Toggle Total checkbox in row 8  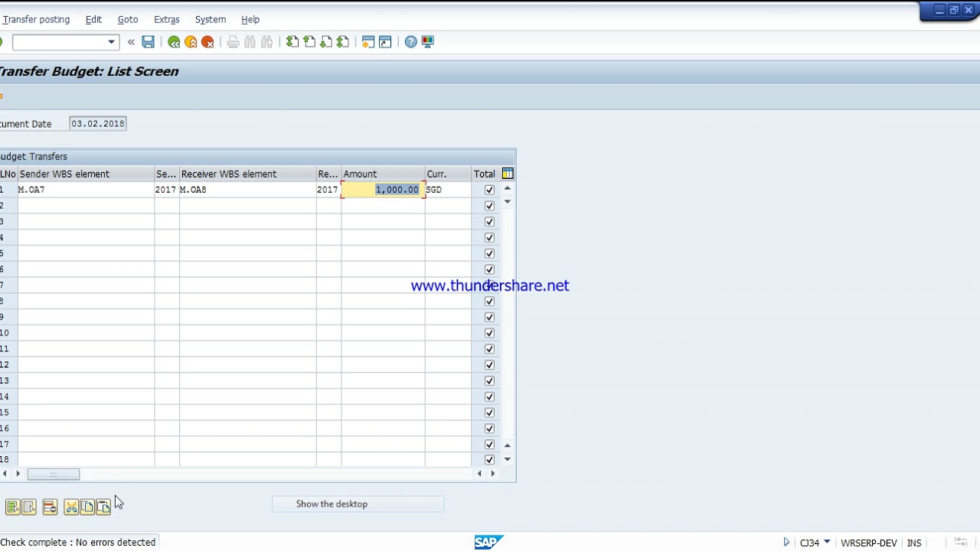489,302
